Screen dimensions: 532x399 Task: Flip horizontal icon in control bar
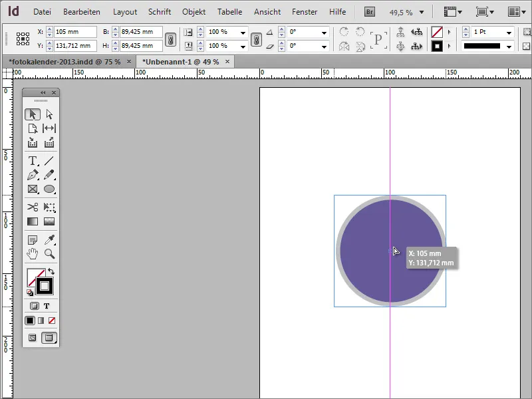pyautogui.click(x=344, y=46)
